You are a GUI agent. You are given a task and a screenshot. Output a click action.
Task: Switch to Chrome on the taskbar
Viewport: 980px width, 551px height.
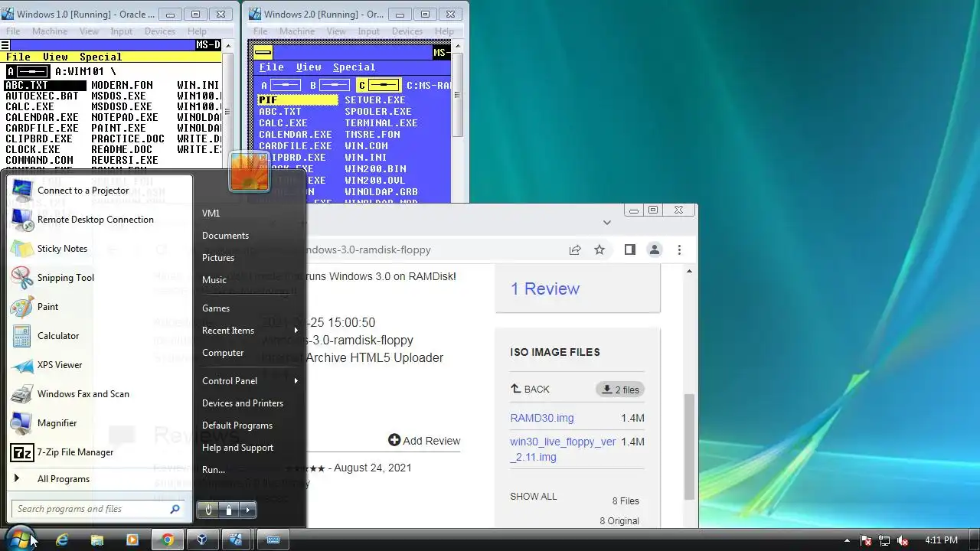[x=168, y=540]
